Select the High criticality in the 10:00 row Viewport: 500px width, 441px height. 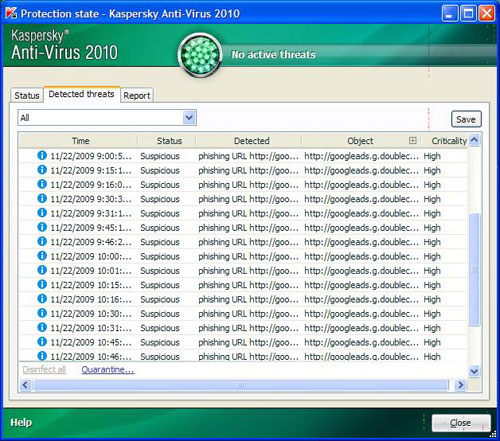(432, 256)
